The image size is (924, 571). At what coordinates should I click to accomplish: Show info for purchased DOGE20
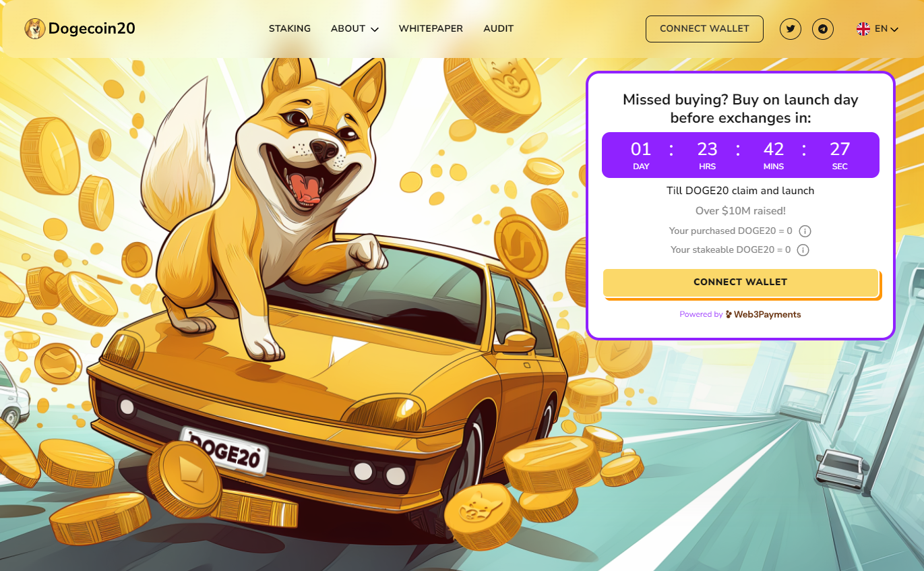point(805,231)
